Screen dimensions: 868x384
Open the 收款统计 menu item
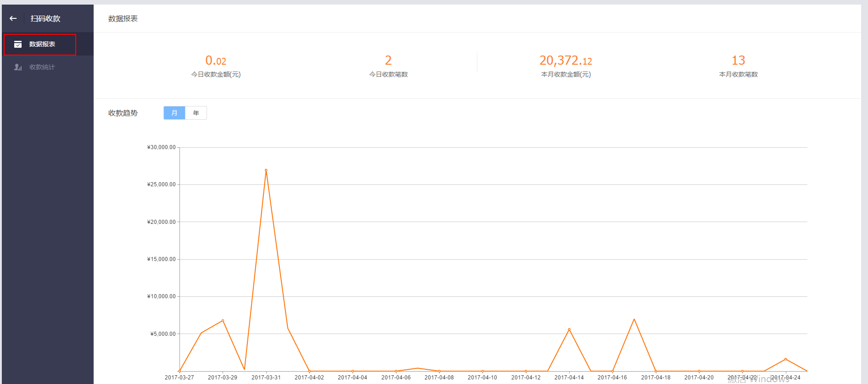point(42,67)
